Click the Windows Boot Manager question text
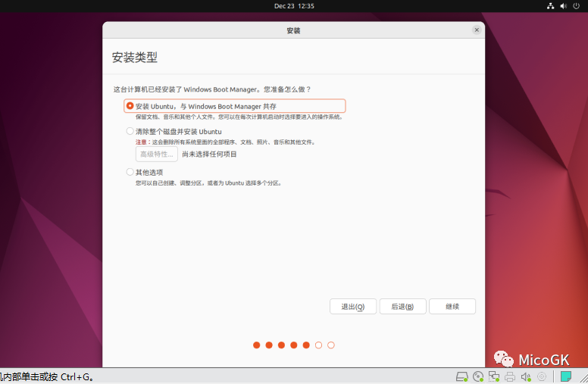The width and height of the screenshot is (588, 384). tap(212, 89)
